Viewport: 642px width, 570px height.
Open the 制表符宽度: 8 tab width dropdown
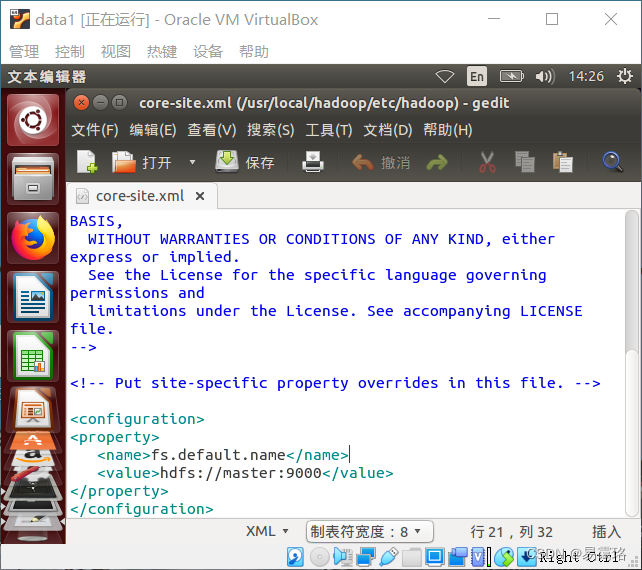click(369, 532)
